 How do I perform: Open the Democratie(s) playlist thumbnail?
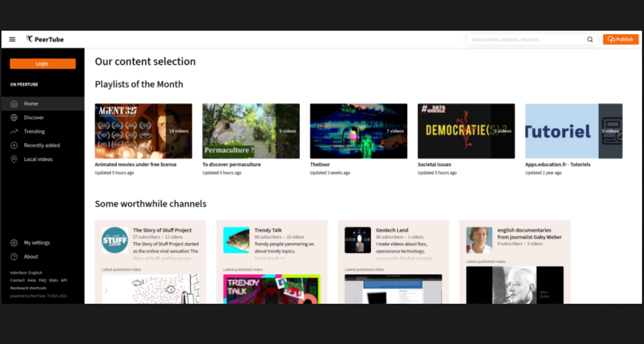[466, 131]
